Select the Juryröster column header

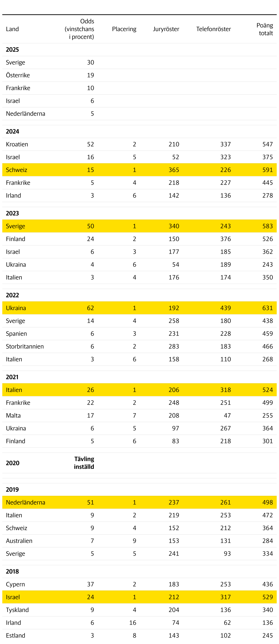click(166, 29)
